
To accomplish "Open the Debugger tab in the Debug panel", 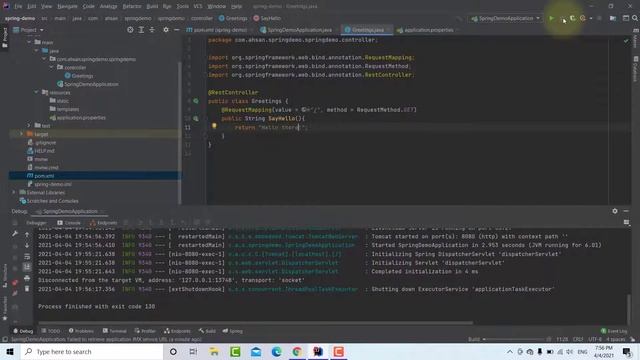I will click(x=36, y=223).
